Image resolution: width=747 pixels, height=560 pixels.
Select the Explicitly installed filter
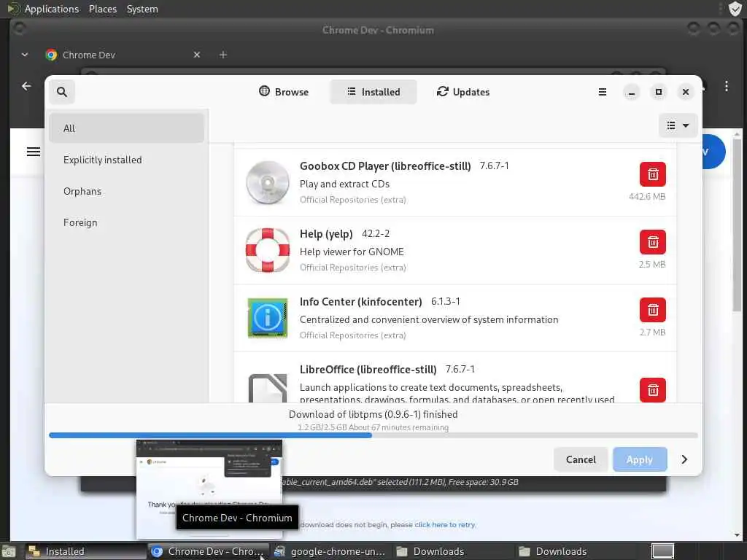click(127, 160)
